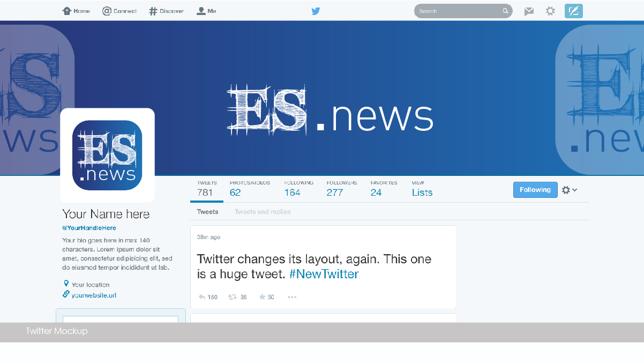
Task: Open the ES.news header banner image
Action: [322, 98]
